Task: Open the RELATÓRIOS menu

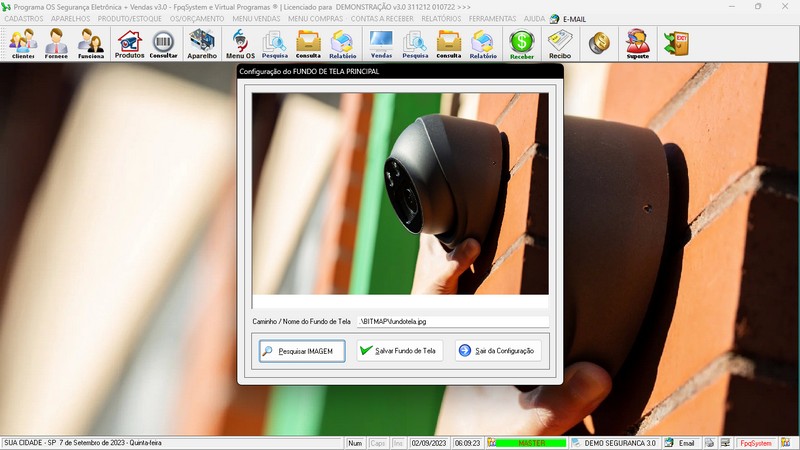Action: click(441, 19)
